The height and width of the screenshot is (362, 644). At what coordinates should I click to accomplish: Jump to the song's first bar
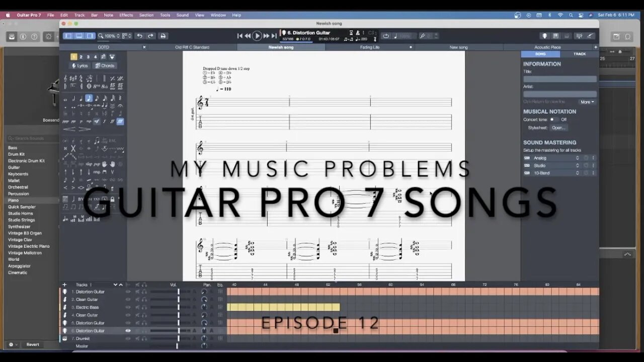click(240, 36)
